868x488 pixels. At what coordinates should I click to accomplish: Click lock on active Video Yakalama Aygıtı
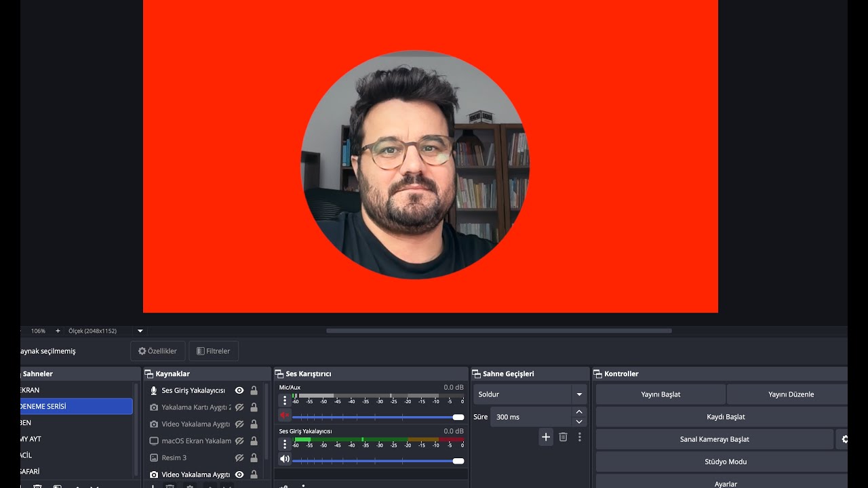(x=254, y=474)
